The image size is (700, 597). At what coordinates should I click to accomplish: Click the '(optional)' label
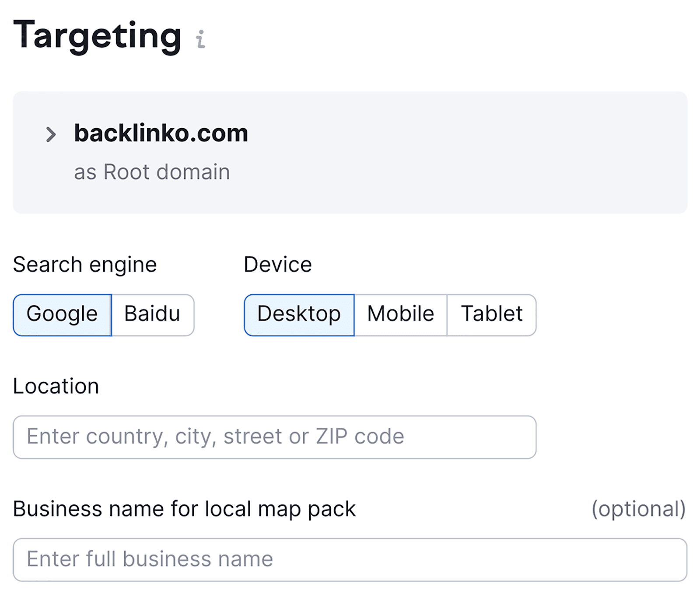tap(638, 509)
